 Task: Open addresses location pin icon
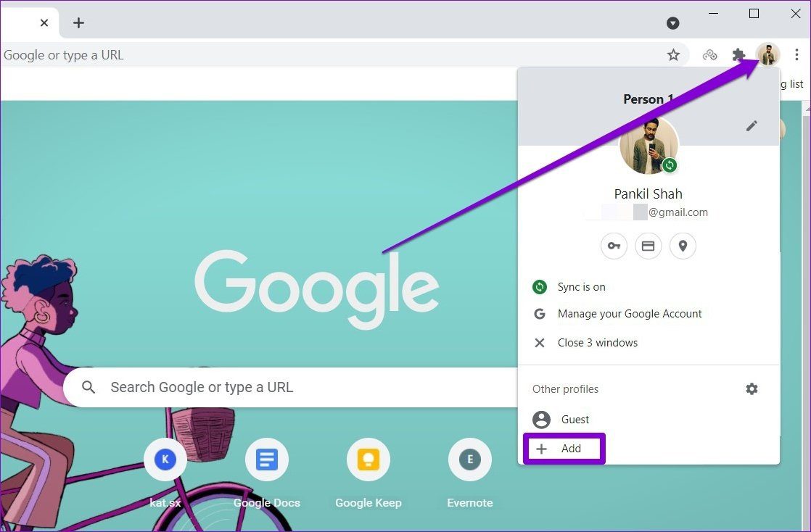point(683,246)
